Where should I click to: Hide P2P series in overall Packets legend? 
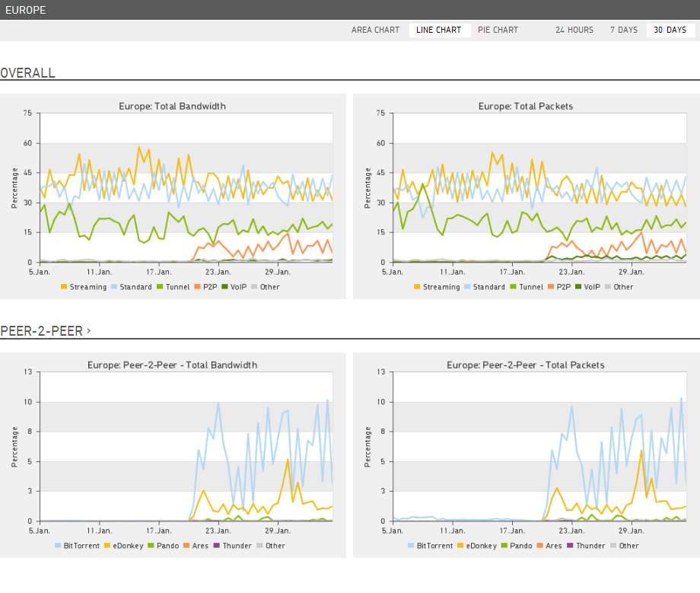click(x=559, y=287)
